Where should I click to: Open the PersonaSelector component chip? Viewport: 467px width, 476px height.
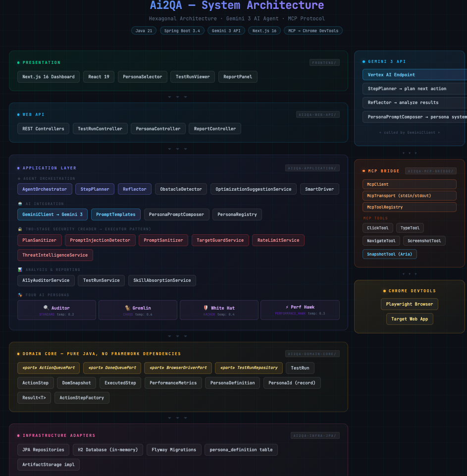click(142, 77)
